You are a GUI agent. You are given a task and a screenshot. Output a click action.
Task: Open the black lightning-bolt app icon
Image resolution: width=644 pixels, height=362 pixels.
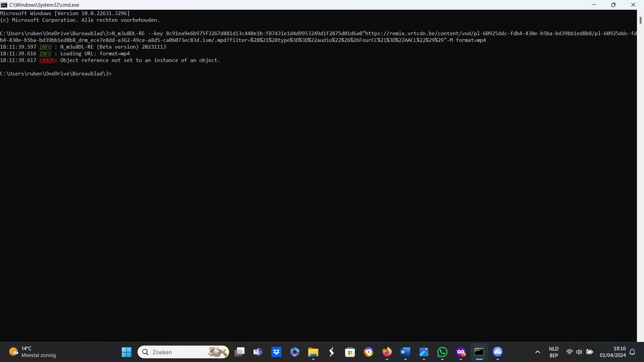(332, 352)
